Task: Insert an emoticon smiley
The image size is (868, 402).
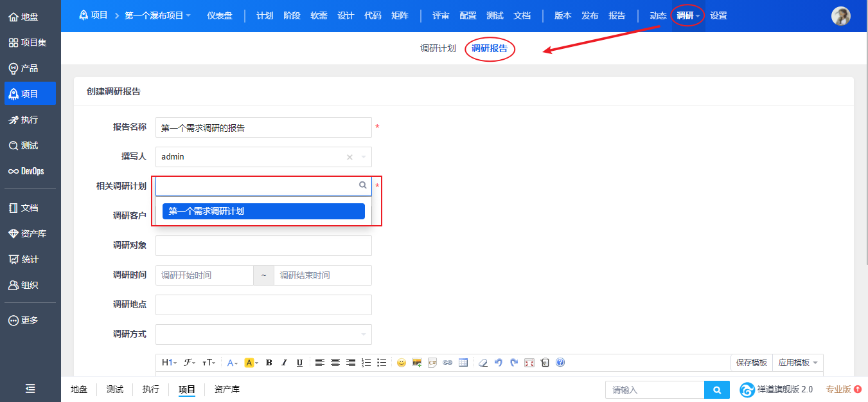Action: click(x=402, y=363)
